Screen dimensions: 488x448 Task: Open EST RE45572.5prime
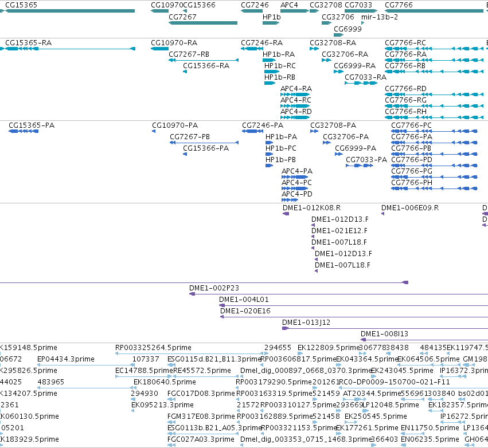(x=206, y=377)
